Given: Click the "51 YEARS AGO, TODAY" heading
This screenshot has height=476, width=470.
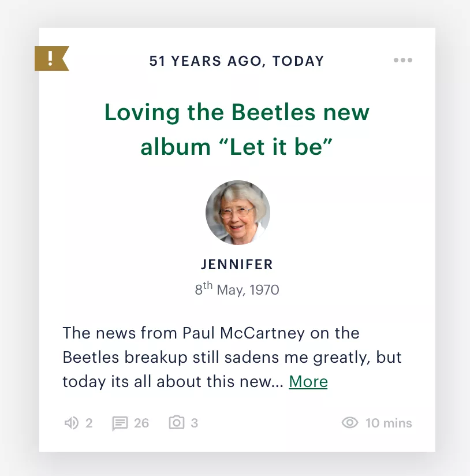Looking at the screenshot, I should tap(237, 61).
